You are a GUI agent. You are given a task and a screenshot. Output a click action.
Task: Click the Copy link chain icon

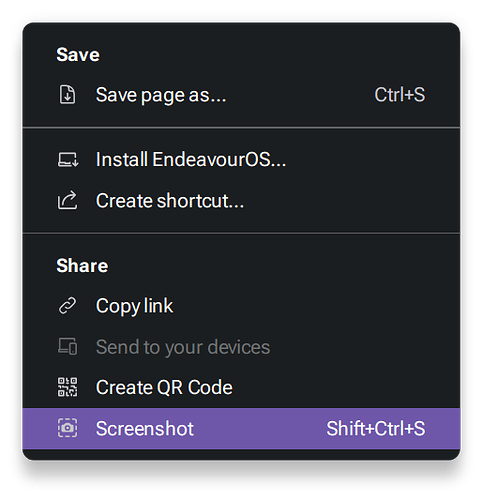coord(67,306)
